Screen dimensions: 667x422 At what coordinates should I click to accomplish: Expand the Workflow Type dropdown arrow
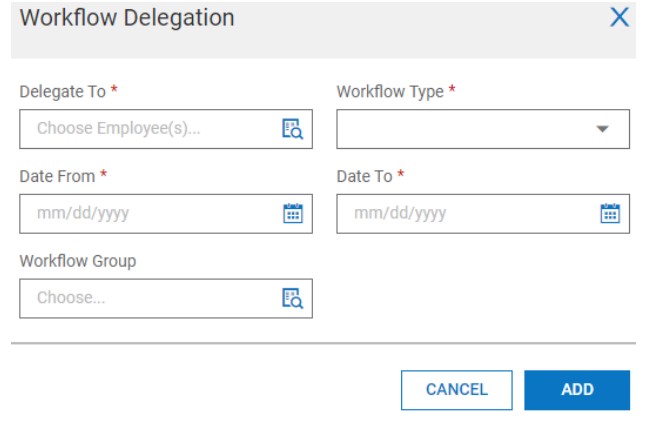pyautogui.click(x=602, y=129)
